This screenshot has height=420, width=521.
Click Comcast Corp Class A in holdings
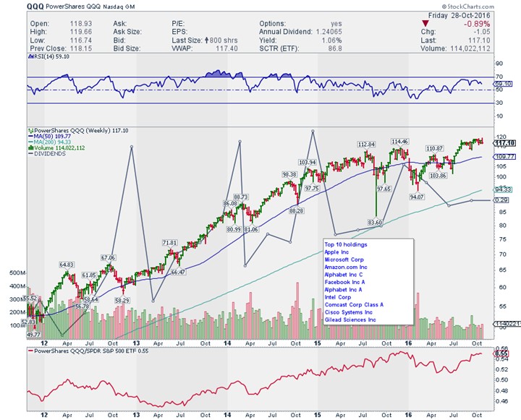[x=354, y=305]
